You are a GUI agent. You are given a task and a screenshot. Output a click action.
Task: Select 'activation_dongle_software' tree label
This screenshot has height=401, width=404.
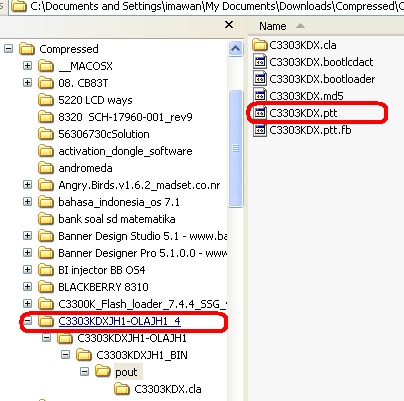pyautogui.click(x=125, y=151)
